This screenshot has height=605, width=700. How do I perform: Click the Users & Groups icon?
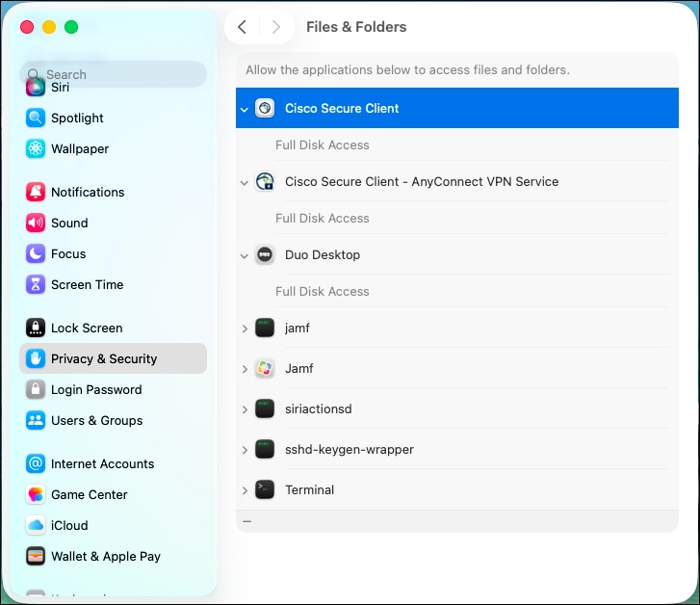36,420
